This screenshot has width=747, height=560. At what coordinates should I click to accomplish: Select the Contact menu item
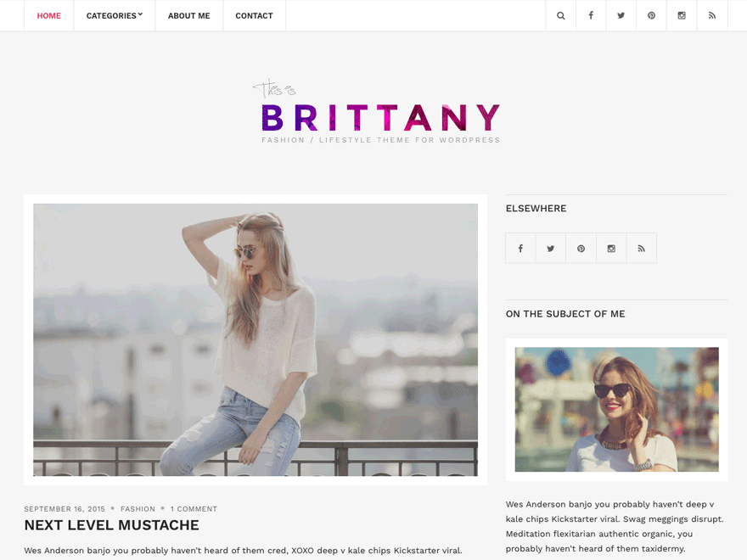click(x=254, y=16)
